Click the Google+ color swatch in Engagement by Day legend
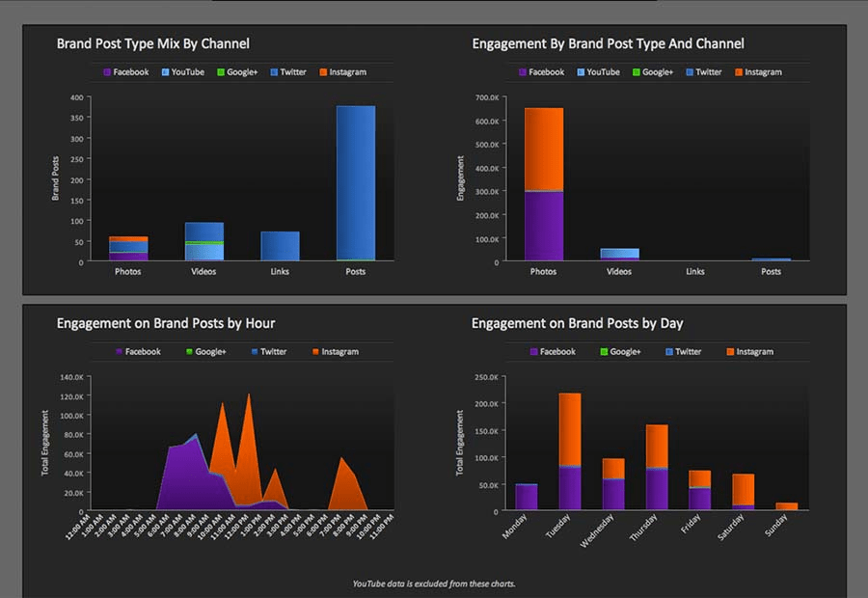Image resolution: width=868 pixels, height=598 pixels. click(x=602, y=351)
